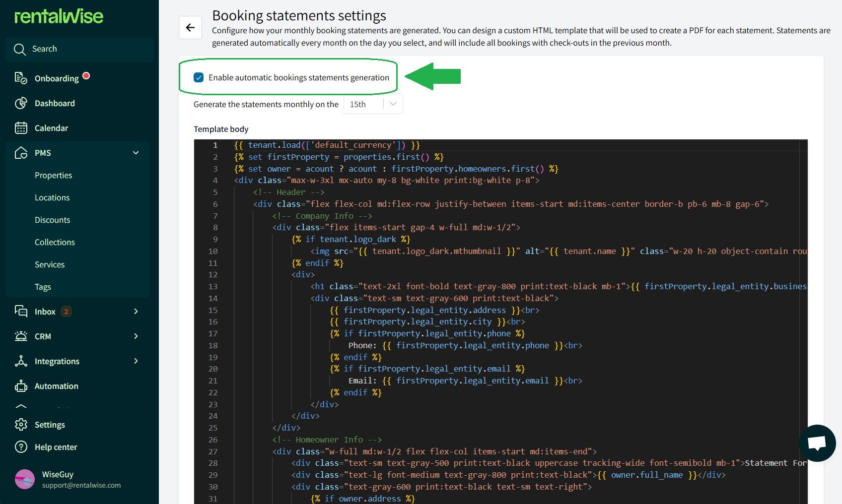This screenshot has width=842, height=504.
Task: Click the Search field in sidebar
Action: pos(79,49)
